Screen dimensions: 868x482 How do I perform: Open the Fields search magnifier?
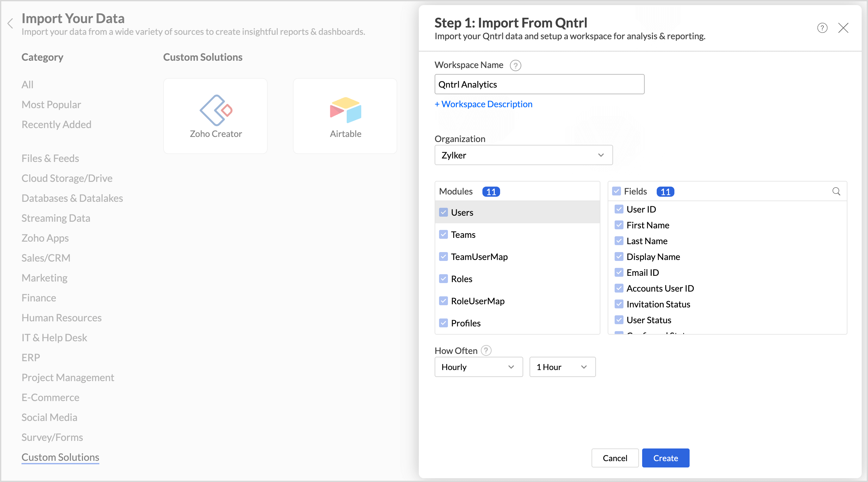click(x=836, y=191)
